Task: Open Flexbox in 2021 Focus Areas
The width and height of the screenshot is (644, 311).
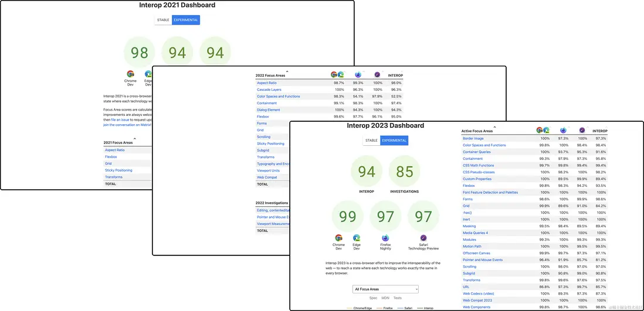Action: [111, 157]
